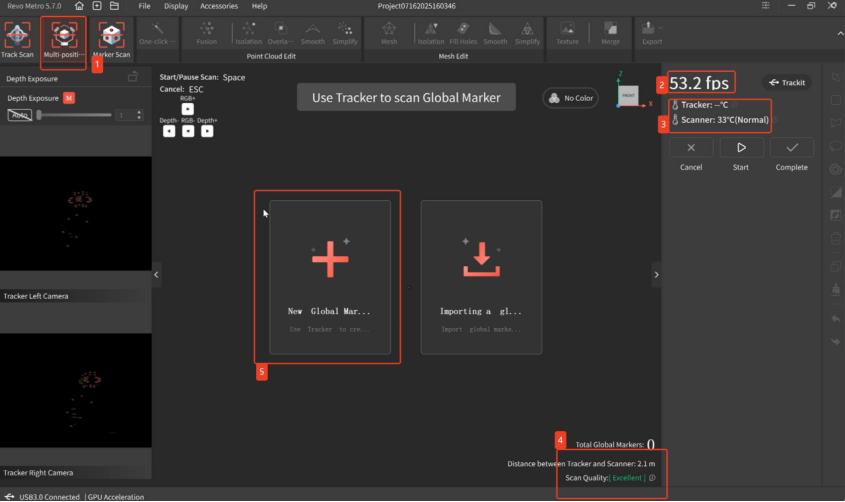Open the Accessories menu

218,6
